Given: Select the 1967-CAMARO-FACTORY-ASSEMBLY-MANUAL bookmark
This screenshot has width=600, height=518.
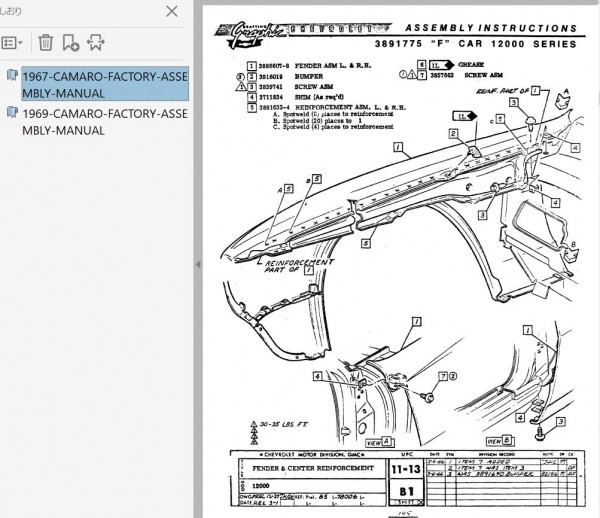Looking at the screenshot, I should coord(105,85).
